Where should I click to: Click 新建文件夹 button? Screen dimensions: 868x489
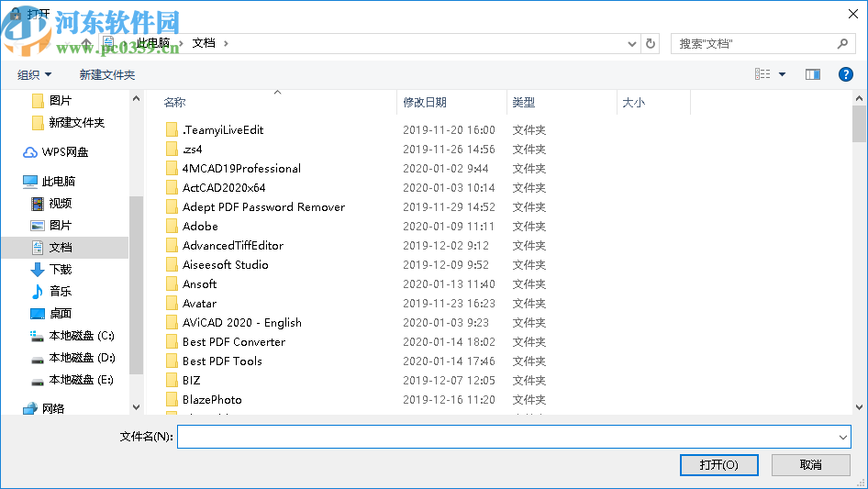tap(106, 74)
